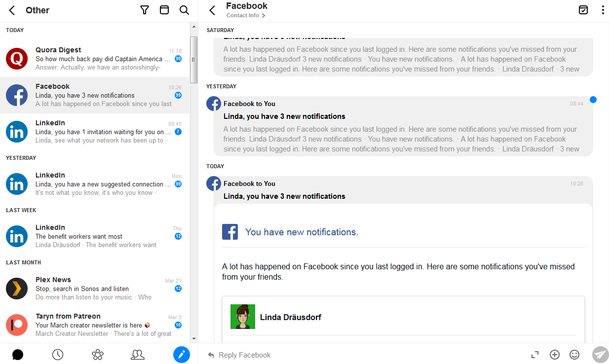Click Facebook sender icon on the 08:44 message

pyautogui.click(x=214, y=104)
